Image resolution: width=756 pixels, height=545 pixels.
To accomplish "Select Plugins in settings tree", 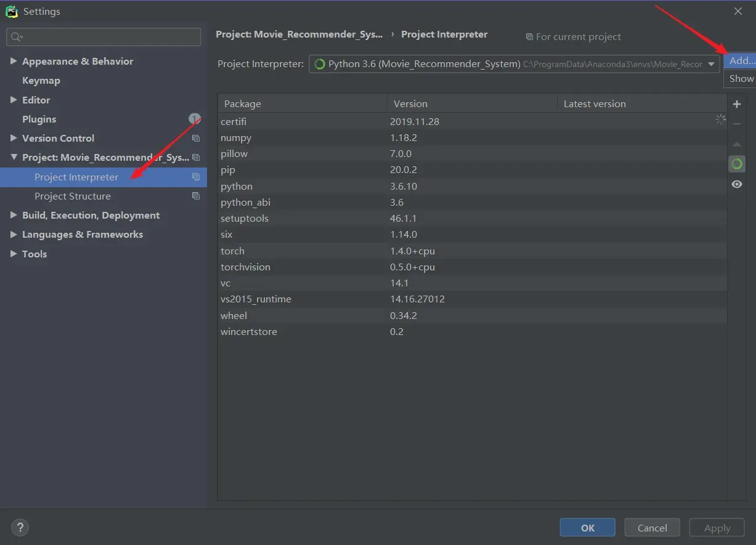I will [39, 119].
